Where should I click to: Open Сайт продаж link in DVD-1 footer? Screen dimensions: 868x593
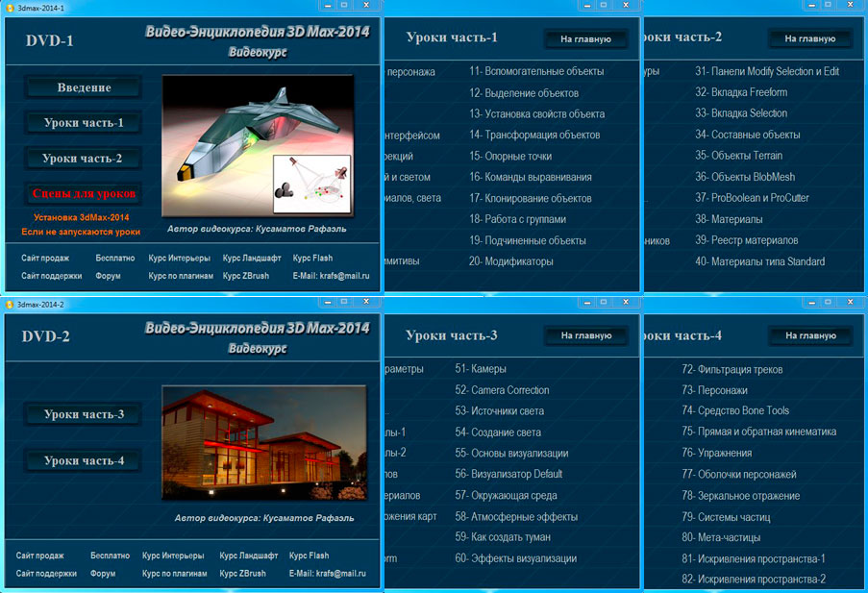45,258
